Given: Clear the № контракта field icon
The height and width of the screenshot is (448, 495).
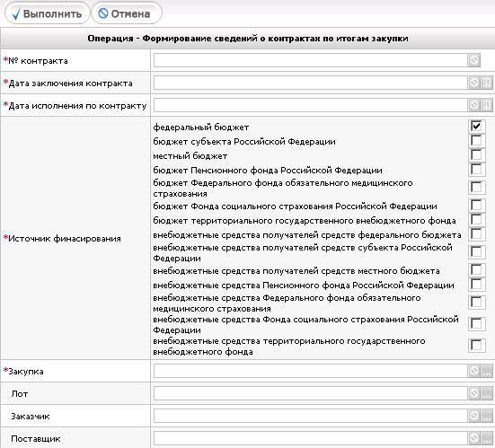Looking at the screenshot, I should coord(473,60).
